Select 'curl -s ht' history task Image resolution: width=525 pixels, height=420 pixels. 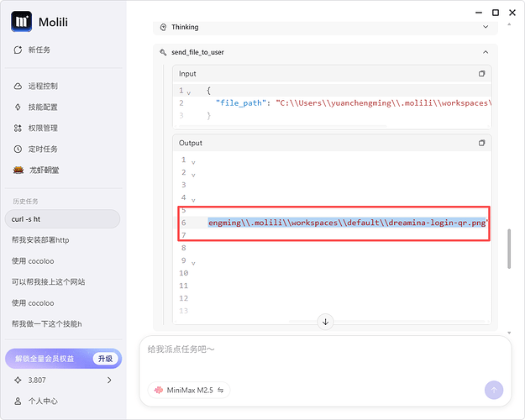63,219
